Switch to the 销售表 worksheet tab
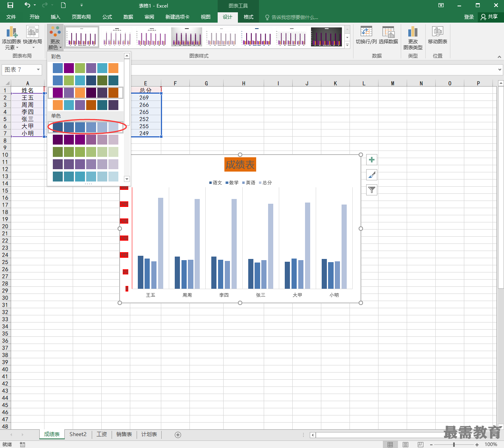This screenshot has height=448, width=504. click(x=124, y=434)
